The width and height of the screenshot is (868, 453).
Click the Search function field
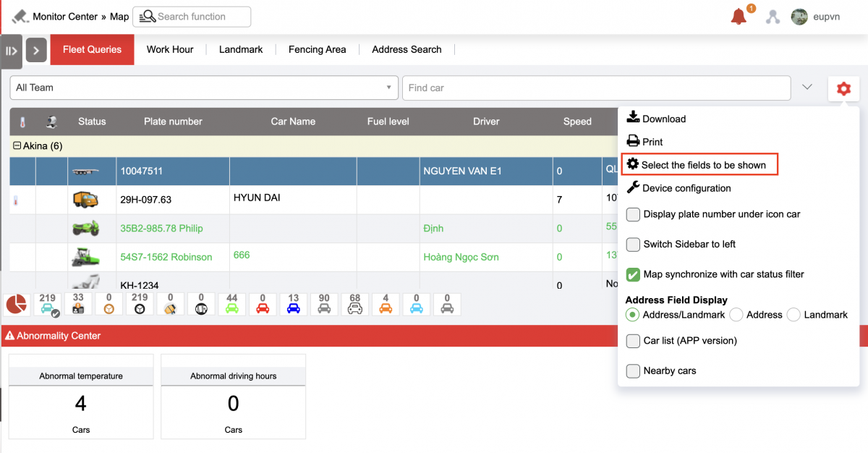coord(193,17)
